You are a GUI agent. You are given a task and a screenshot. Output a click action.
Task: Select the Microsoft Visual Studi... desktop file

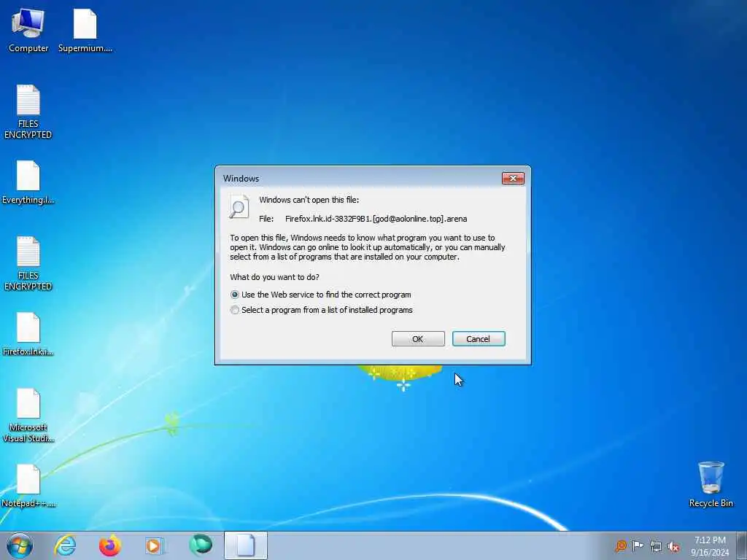[28, 416]
